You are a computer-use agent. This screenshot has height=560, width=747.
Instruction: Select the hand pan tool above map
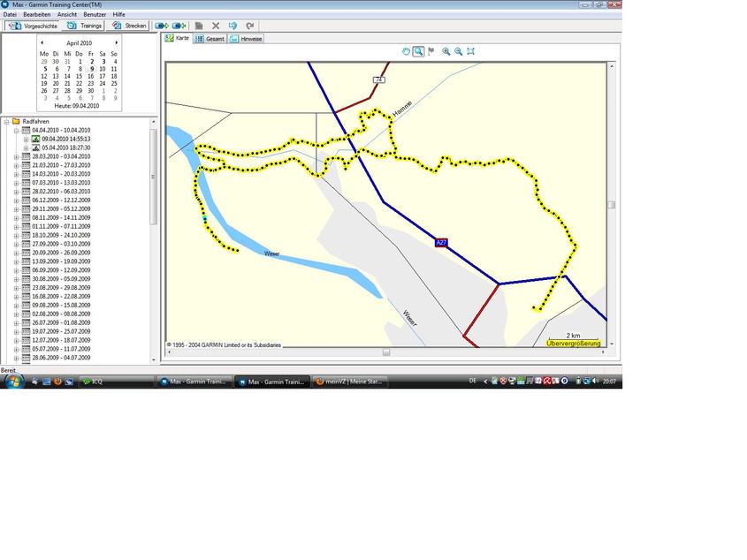[x=406, y=51]
